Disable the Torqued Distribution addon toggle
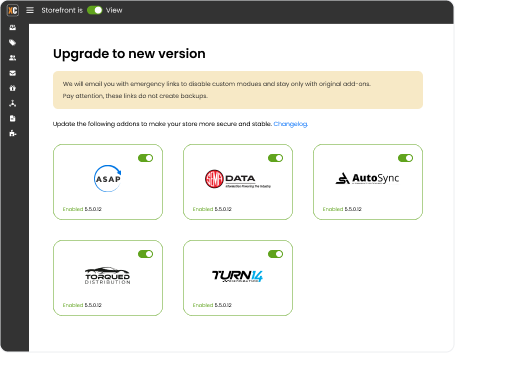The width and height of the screenshot is (520, 380). click(x=146, y=254)
